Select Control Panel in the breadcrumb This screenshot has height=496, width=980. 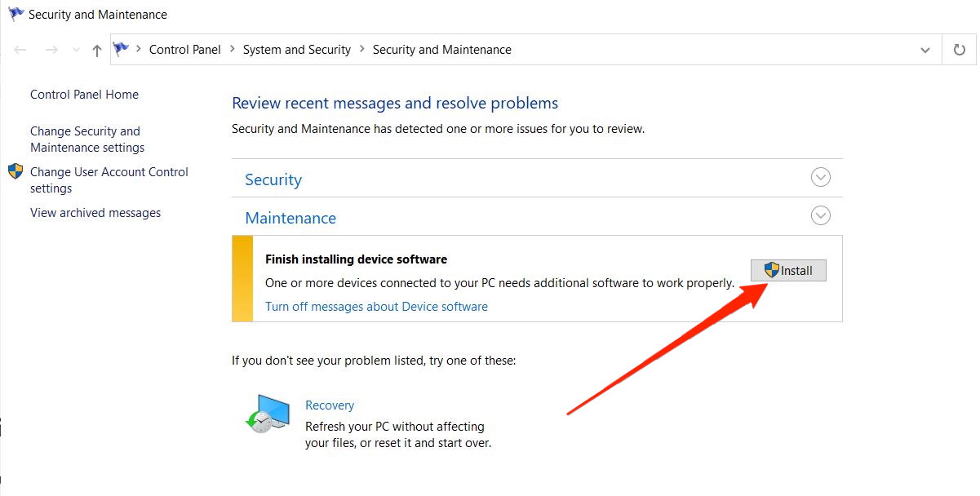(184, 50)
